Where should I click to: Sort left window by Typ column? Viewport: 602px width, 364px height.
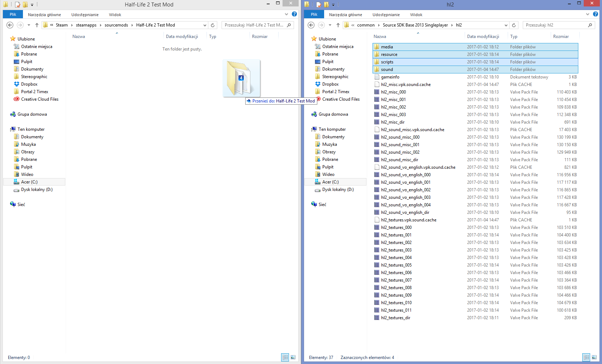(213, 37)
